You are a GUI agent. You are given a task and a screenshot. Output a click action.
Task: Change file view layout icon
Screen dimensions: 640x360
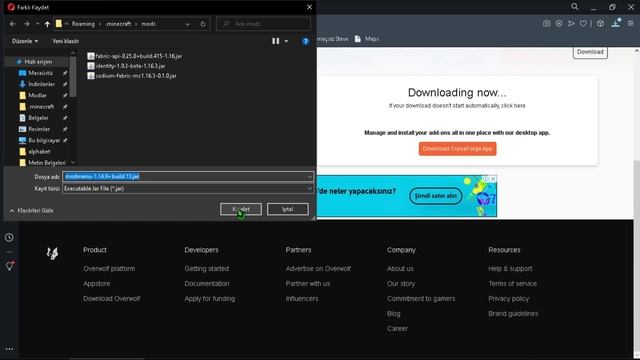tap(276, 41)
